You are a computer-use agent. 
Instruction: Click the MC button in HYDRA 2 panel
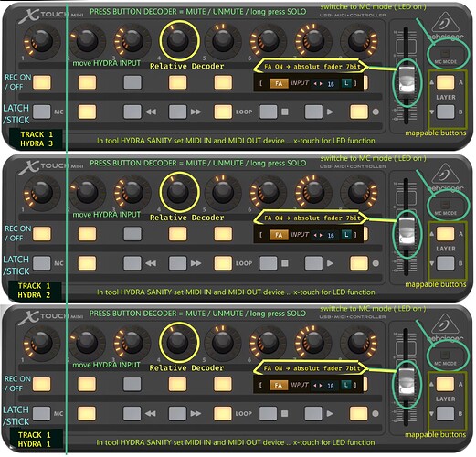(42, 263)
